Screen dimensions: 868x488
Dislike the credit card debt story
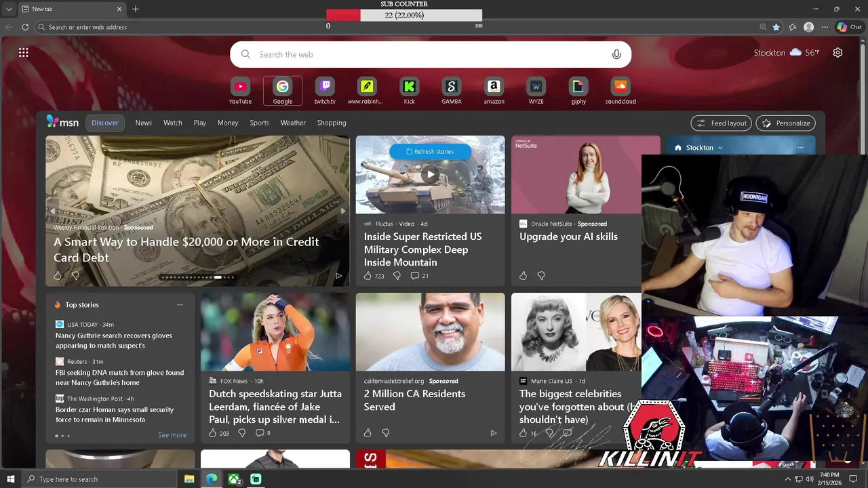tap(75, 276)
